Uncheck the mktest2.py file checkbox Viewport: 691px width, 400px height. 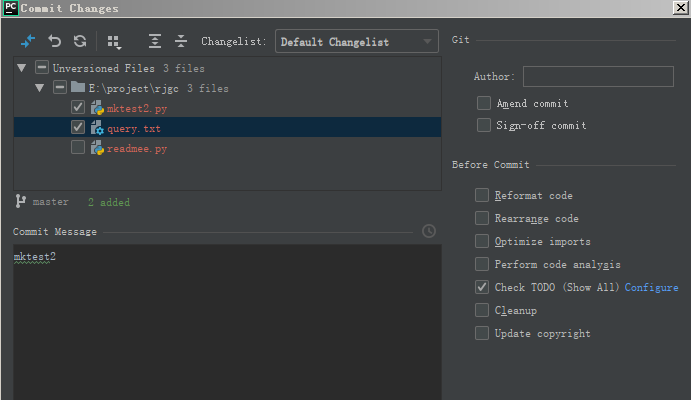(78, 108)
